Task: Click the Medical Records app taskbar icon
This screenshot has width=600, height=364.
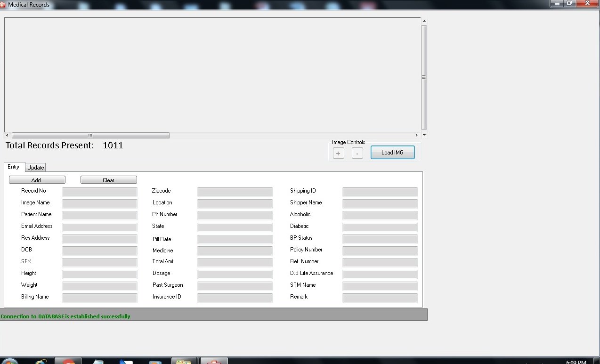Action: (214, 362)
